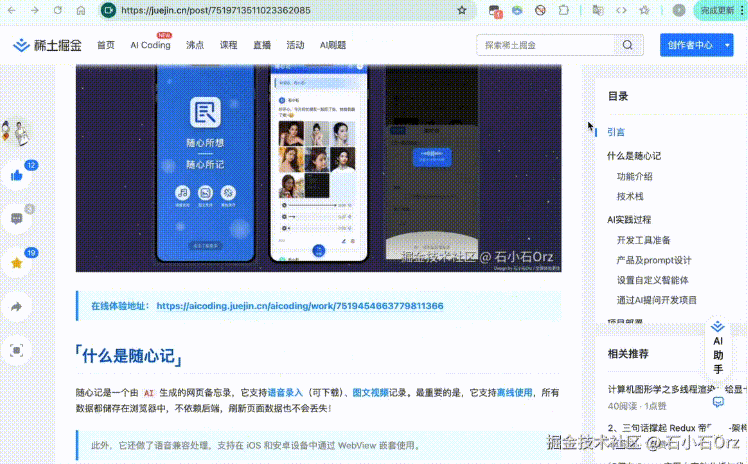Jump to 功能介绍 in contents
The height and width of the screenshot is (464, 748).
click(x=634, y=176)
